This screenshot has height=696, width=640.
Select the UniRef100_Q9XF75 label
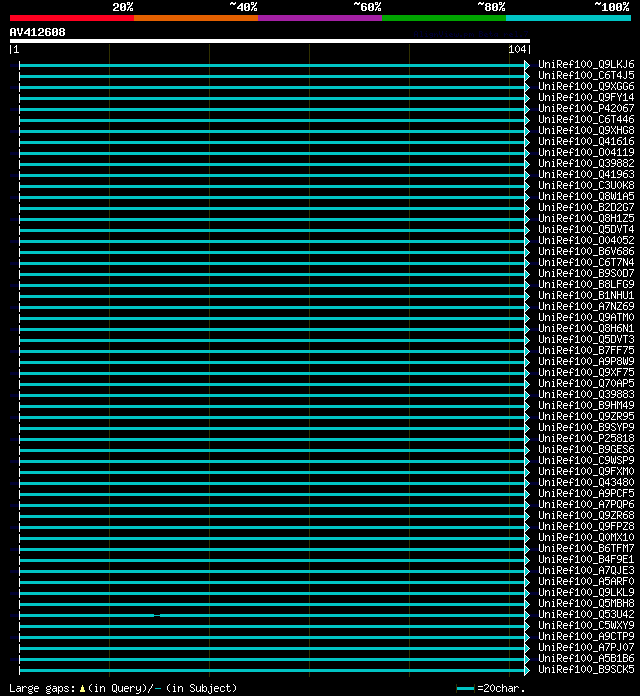(586, 372)
